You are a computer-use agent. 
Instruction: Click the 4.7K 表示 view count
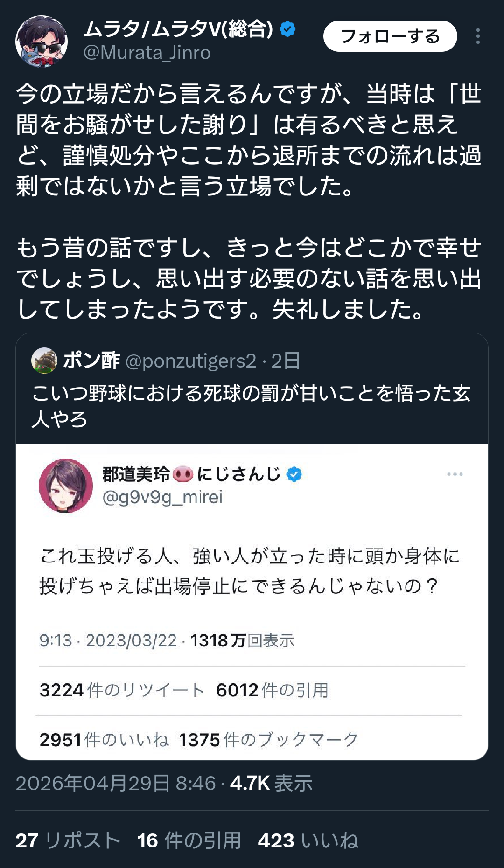pyautogui.click(x=271, y=784)
